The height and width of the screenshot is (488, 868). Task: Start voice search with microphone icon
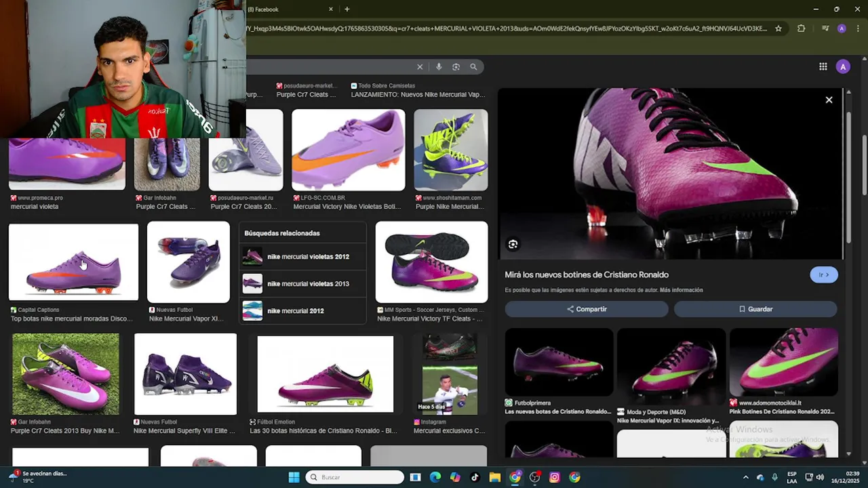[439, 66]
